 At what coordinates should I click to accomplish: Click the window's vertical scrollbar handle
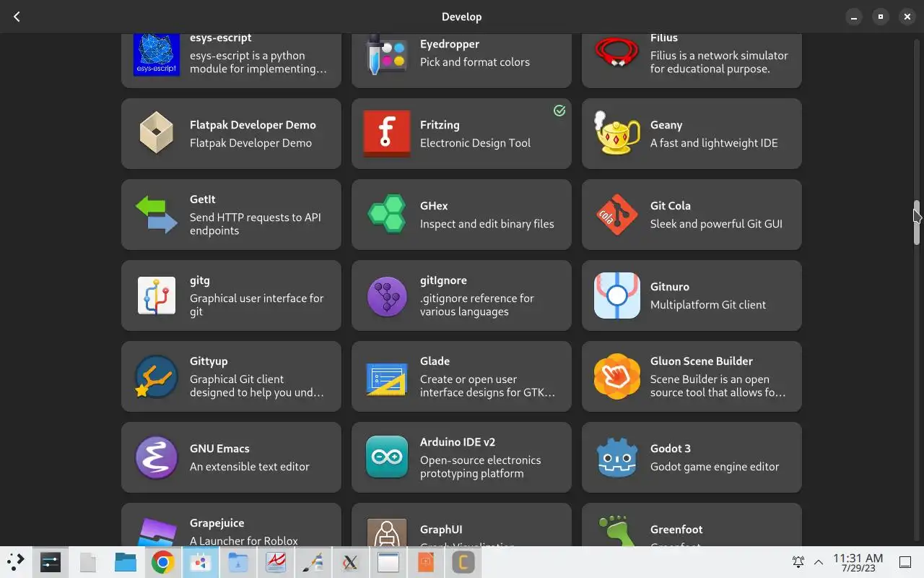917,223
